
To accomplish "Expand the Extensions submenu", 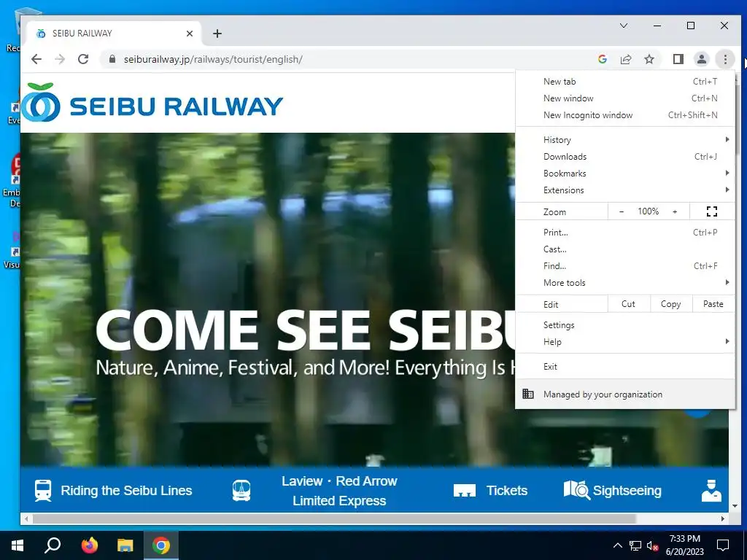I will pyautogui.click(x=625, y=190).
